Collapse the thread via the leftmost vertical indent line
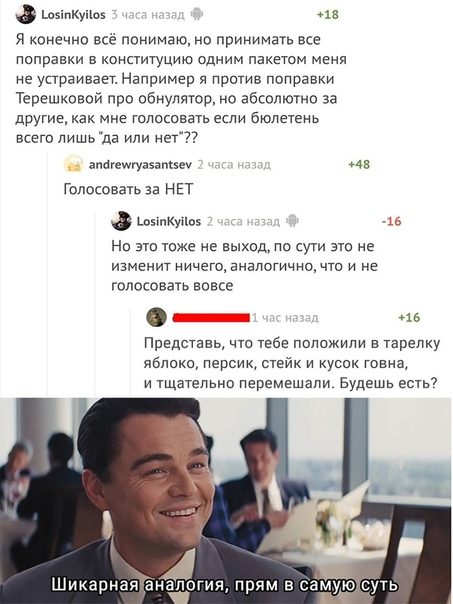This screenshot has width=453, height=604. pyautogui.click(x=48, y=275)
